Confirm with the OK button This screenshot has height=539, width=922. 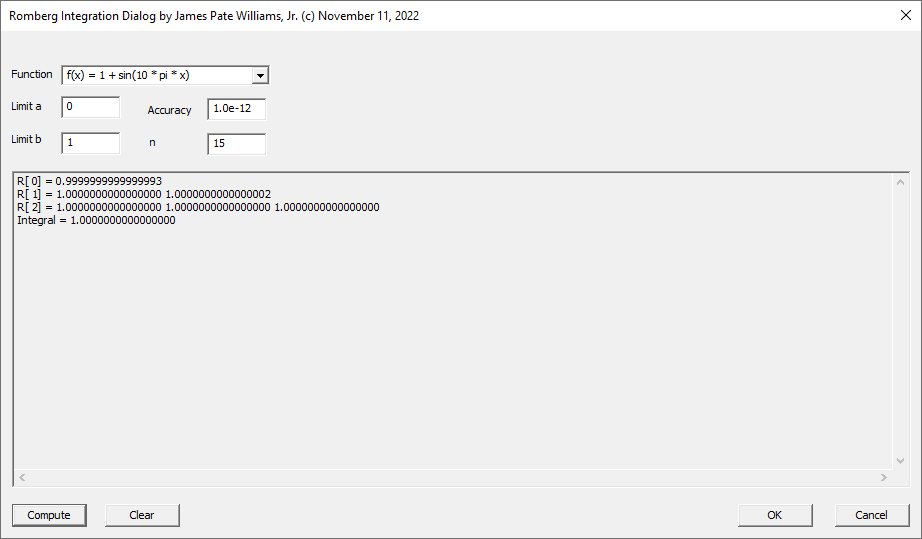point(775,515)
